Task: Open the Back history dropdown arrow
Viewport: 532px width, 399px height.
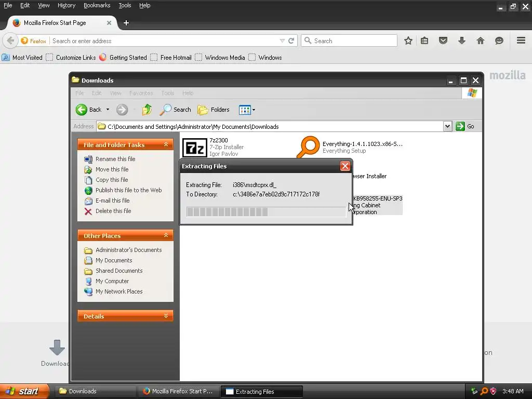Action: (x=108, y=110)
